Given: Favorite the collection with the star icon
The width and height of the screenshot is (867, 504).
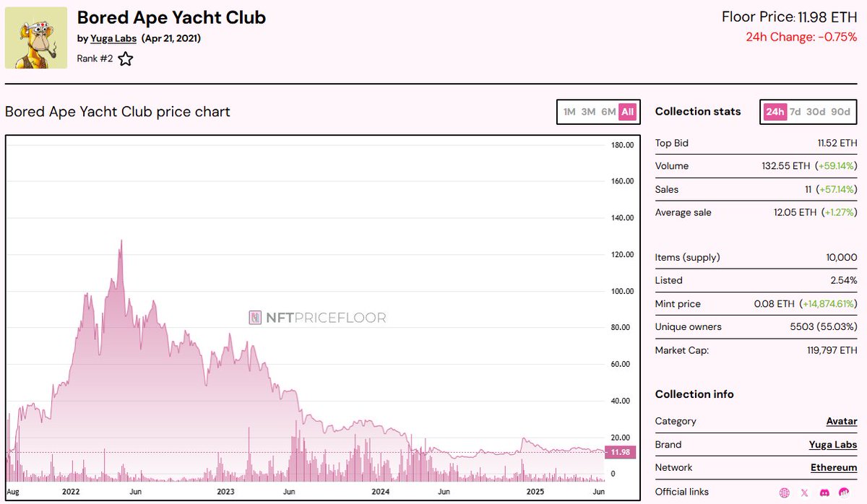Looking at the screenshot, I should 126,59.
